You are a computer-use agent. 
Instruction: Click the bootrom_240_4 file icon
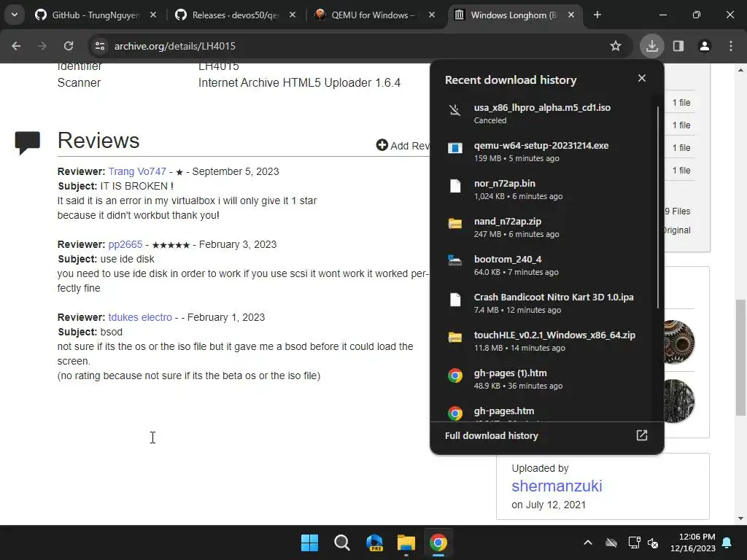click(455, 260)
